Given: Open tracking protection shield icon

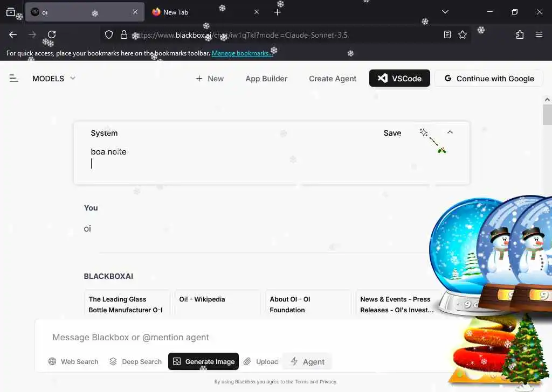Looking at the screenshot, I should pos(109,35).
